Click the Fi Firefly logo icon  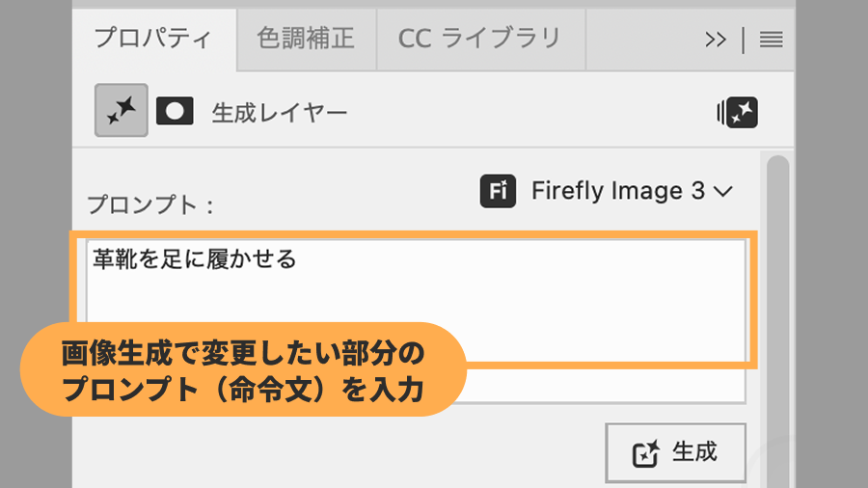point(499,191)
